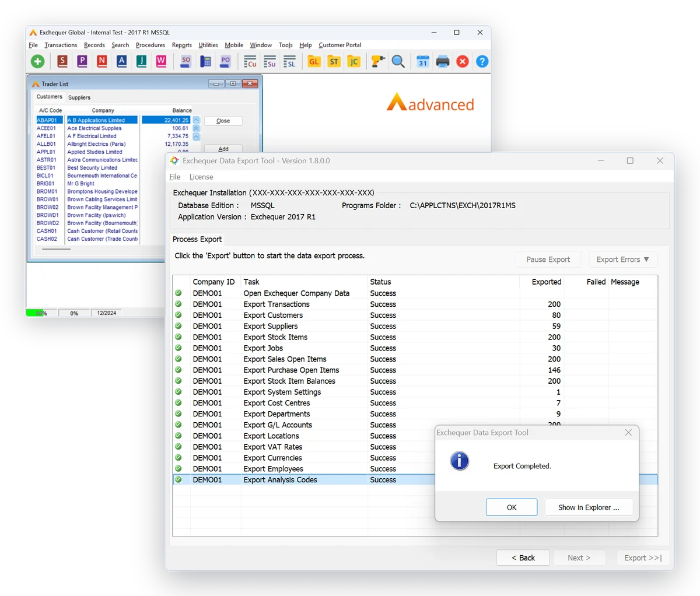This screenshot has width=700, height=596.
Task: Click the magnifying glass search icon
Action: click(x=398, y=61)
